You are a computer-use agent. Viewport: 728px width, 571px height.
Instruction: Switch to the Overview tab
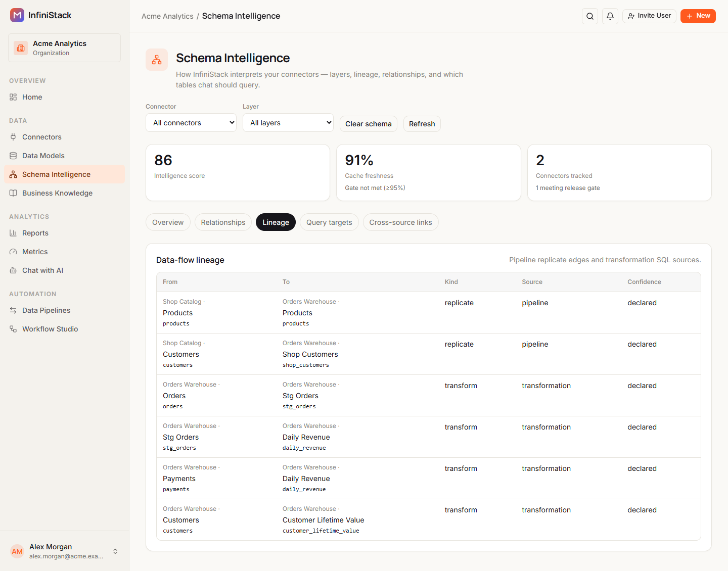pos(168,222)
